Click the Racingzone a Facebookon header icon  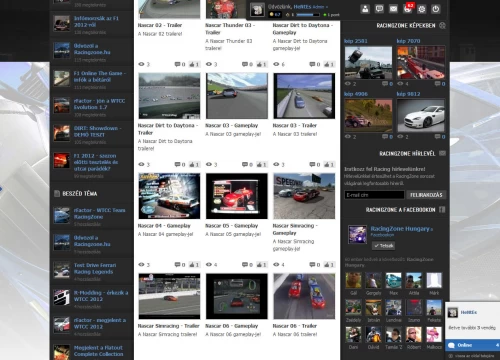point(442,210)
